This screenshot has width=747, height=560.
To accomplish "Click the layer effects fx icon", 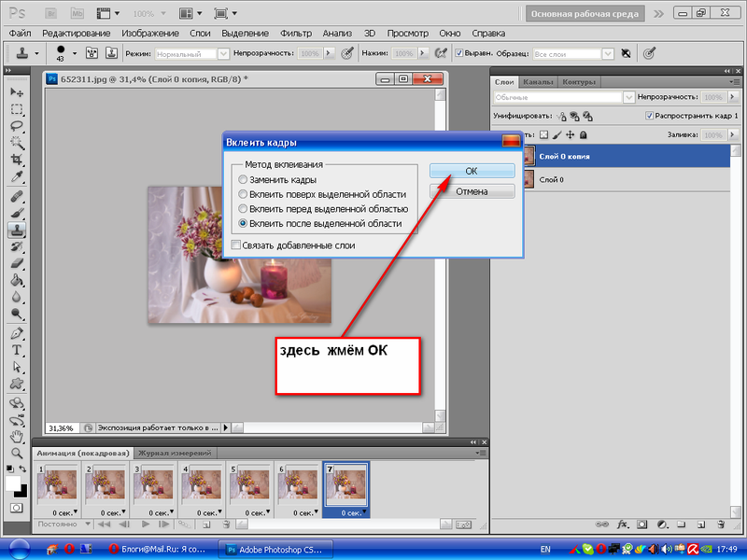I will click(x=622, y=525).
